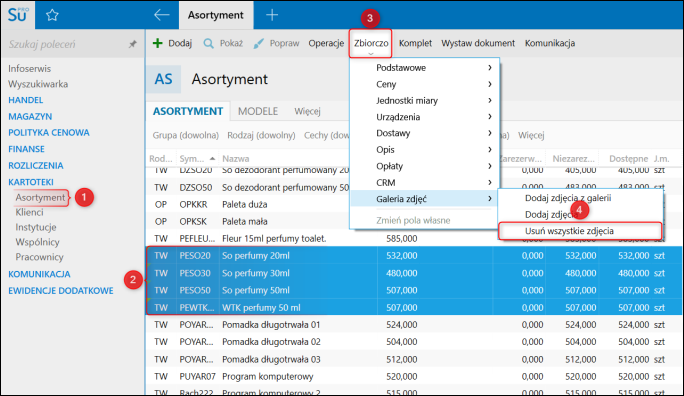Open the Operacje toolbar menu

(326, 43)
